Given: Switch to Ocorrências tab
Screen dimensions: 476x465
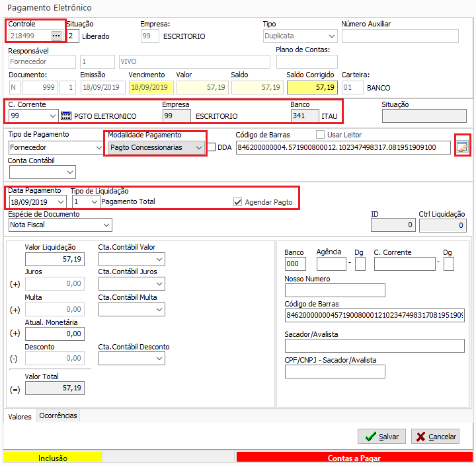Looking at the screenshot, I should [x=58, y=415].
